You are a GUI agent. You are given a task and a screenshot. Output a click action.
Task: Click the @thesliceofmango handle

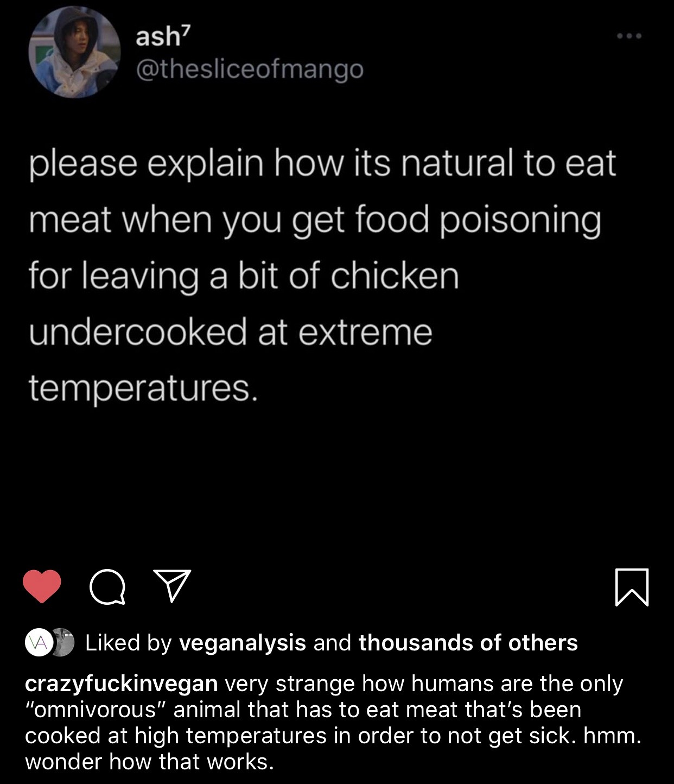point(250,69)
